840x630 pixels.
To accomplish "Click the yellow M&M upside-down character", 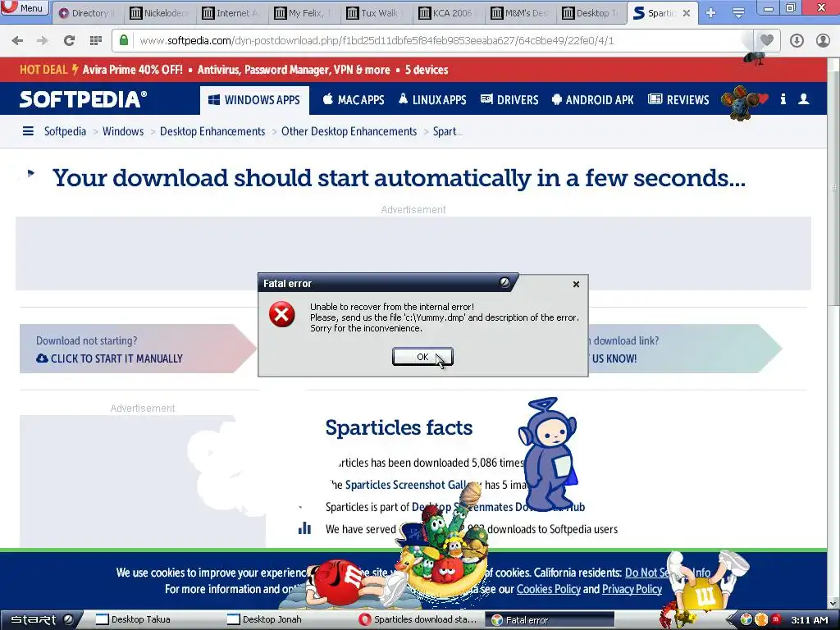I will [x=706, y=584].
